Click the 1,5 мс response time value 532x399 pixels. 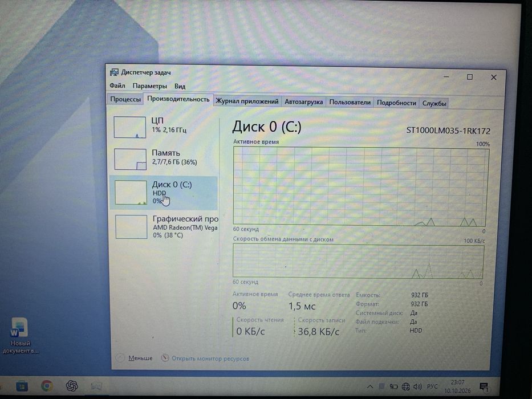(302, 307)
